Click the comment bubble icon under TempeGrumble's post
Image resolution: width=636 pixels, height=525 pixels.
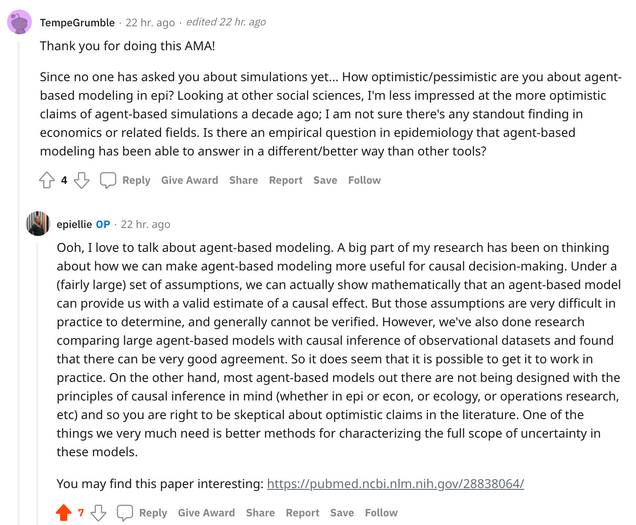[108, 180]
